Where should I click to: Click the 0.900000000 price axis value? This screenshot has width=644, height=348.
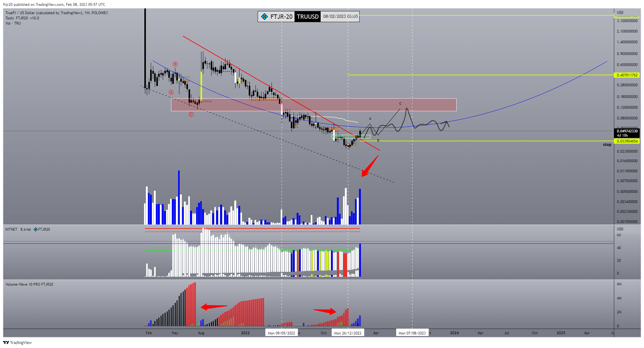(627, 54)
